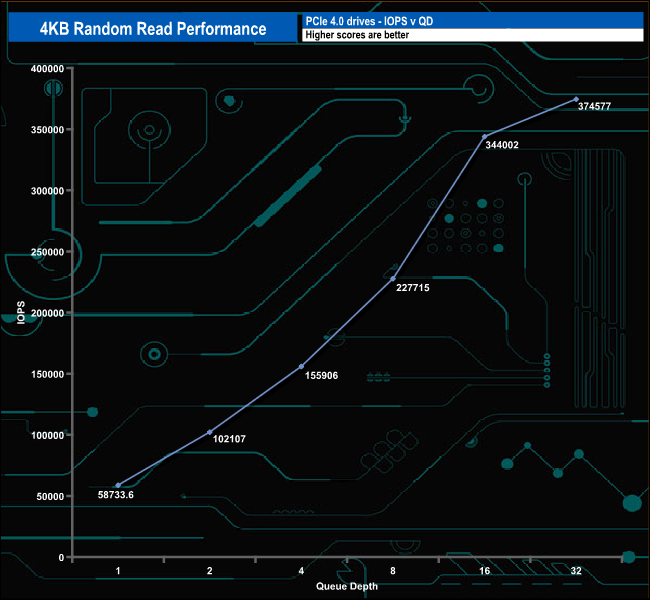This screenshot has height=600, width=650.
Task: Click the y-axis value 350000
Action: tap(47, 130)
